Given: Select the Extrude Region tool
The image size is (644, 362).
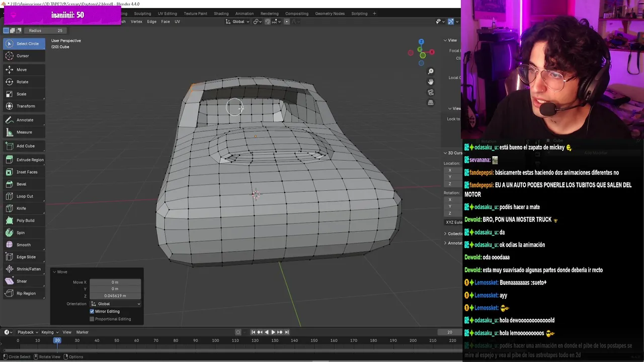Looking at the screenshot, I should (24, 160).
